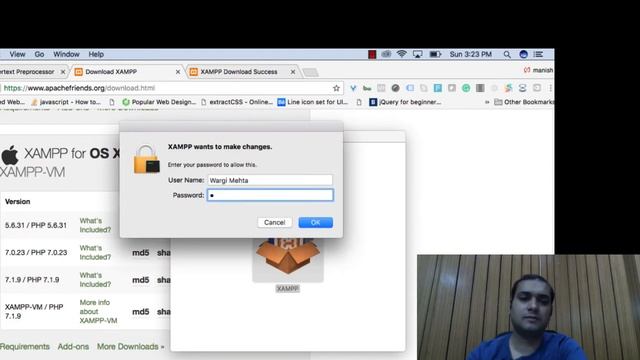This screenshot has width=640, height=360.
Task: Bookmark this page with the star icon
Action: (336, 88)
